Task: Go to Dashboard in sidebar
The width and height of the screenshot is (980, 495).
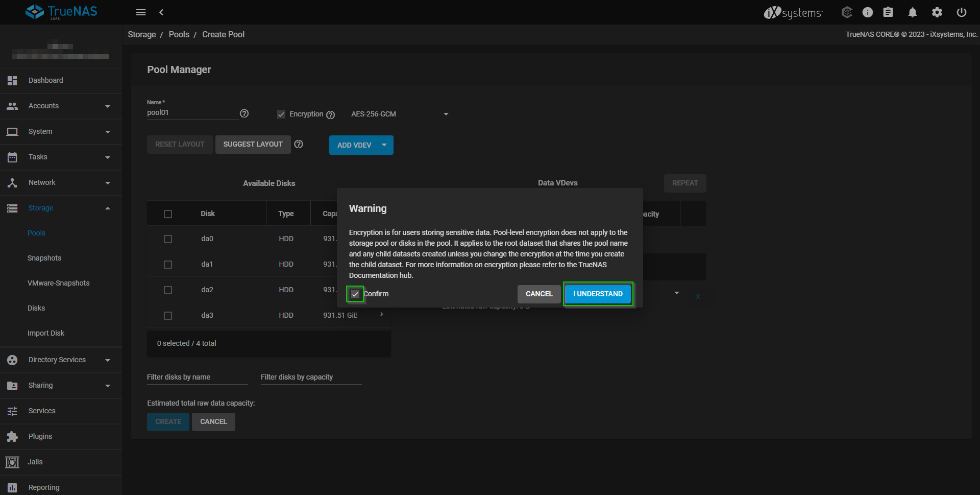Action: (x=46, y=81)
